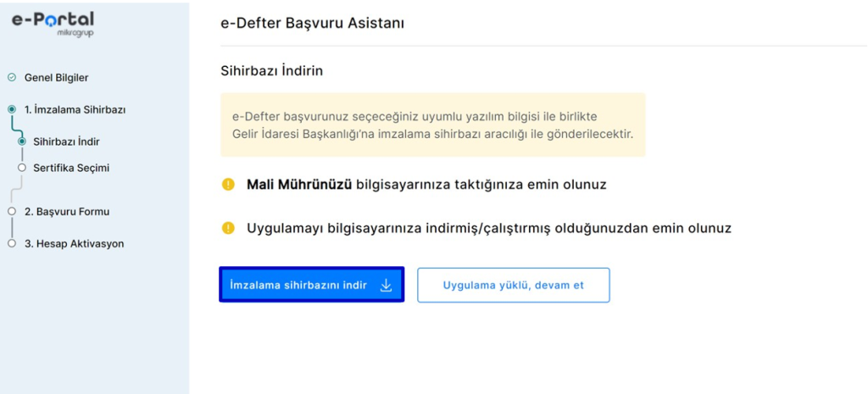Select the radio indicator for 1. İmzalama Sihirbazı

(x=12, y=110)
